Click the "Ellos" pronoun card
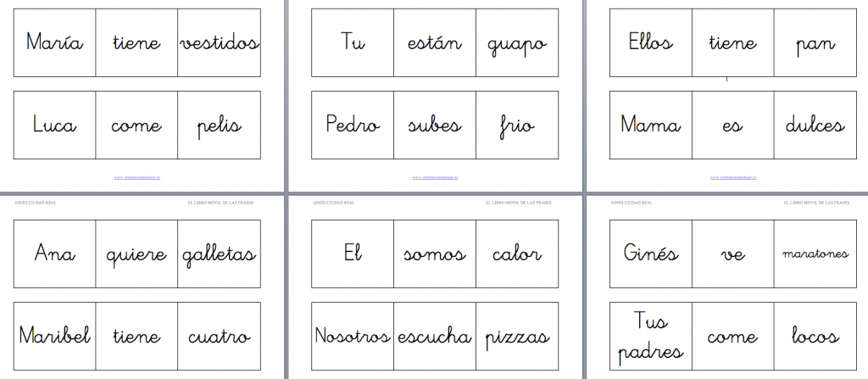 (651, 43)
